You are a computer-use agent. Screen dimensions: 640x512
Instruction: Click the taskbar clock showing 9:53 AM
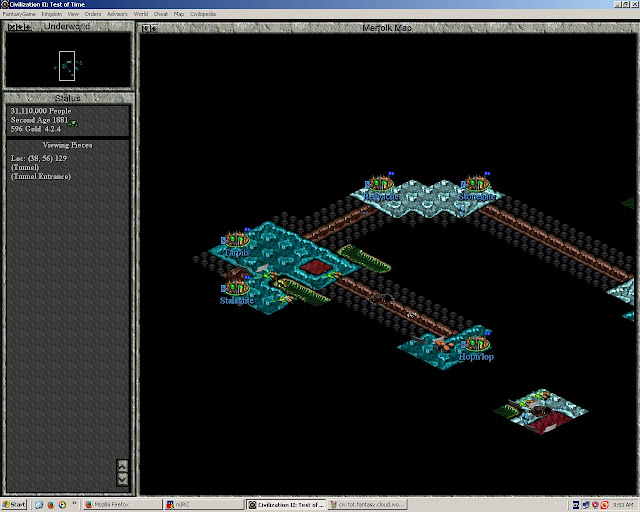pos(623,505)
